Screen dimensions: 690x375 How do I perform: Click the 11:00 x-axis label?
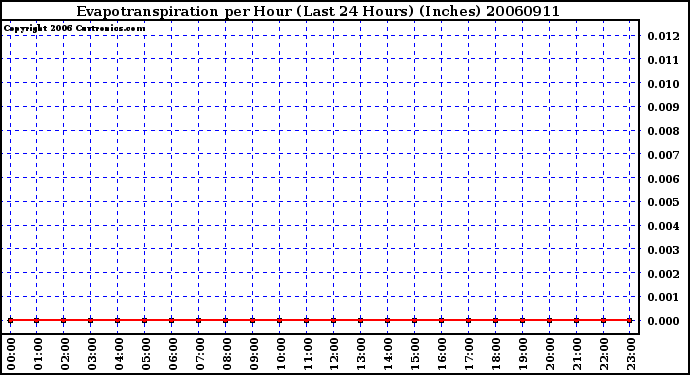click(x=308, y=354)
